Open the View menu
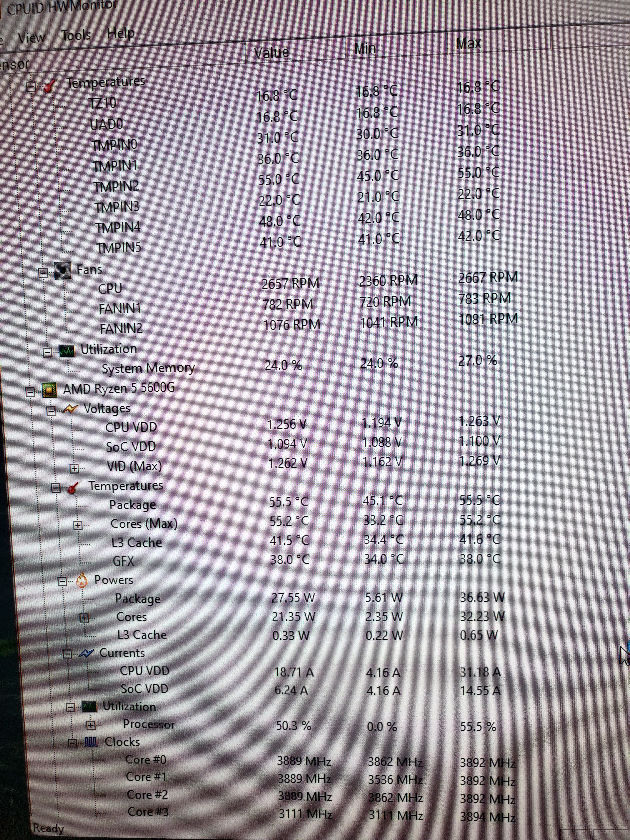630x840 pixels. 31,37
